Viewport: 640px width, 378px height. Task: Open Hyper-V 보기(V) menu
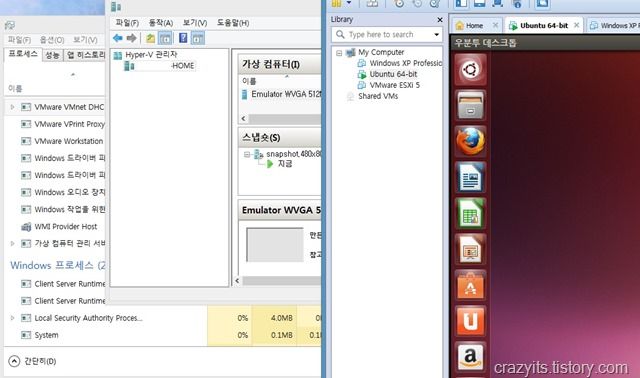click(x=195, y=23)
